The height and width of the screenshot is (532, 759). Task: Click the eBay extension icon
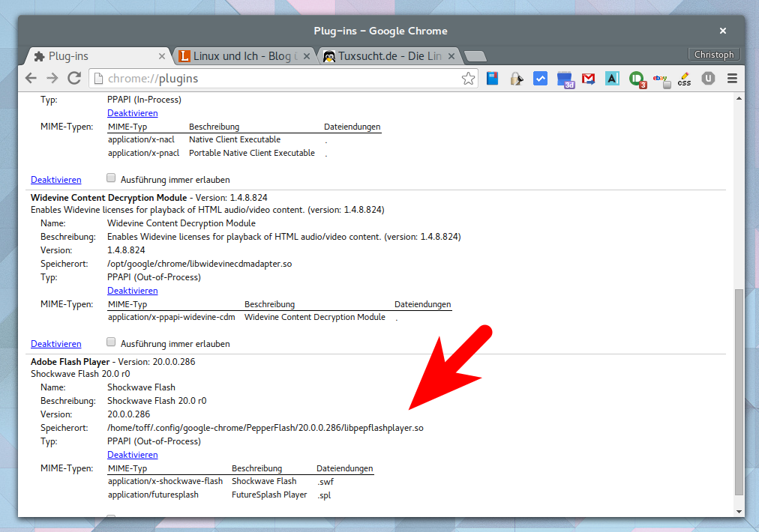pyautogui.click(x=661, y=79)
